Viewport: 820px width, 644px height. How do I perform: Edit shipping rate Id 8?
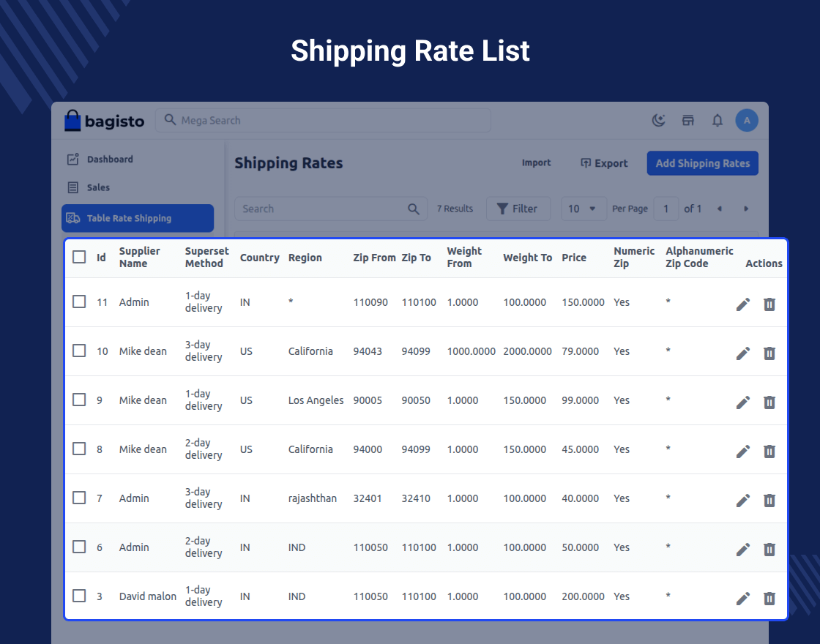point(743,452)
